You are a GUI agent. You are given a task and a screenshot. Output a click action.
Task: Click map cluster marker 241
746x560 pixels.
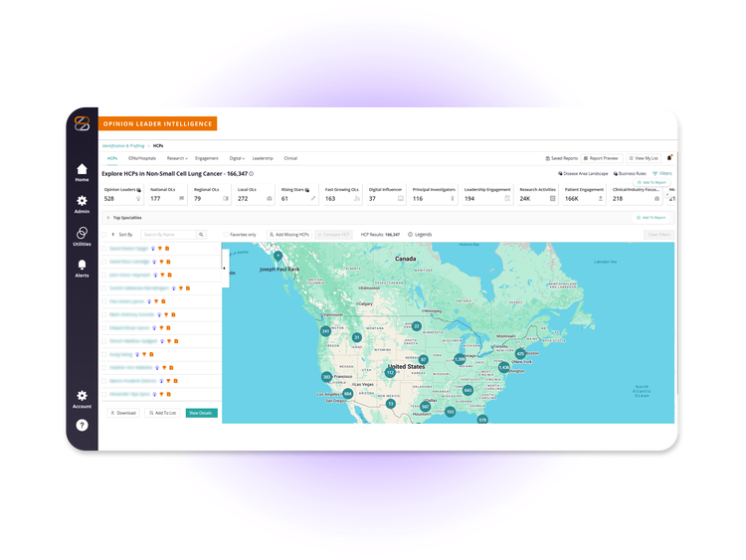[325, 331]
